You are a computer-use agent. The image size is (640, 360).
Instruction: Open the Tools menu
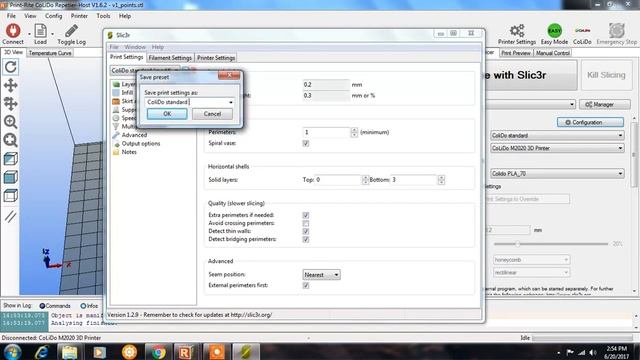103,16
